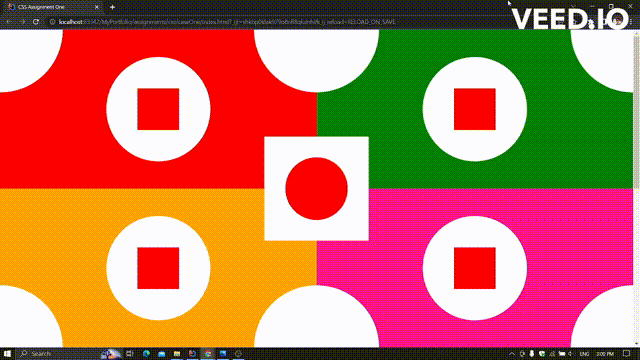Open a new tab with the plus icon
This screenshot has width=640, height=360.
tap(112, 7)
